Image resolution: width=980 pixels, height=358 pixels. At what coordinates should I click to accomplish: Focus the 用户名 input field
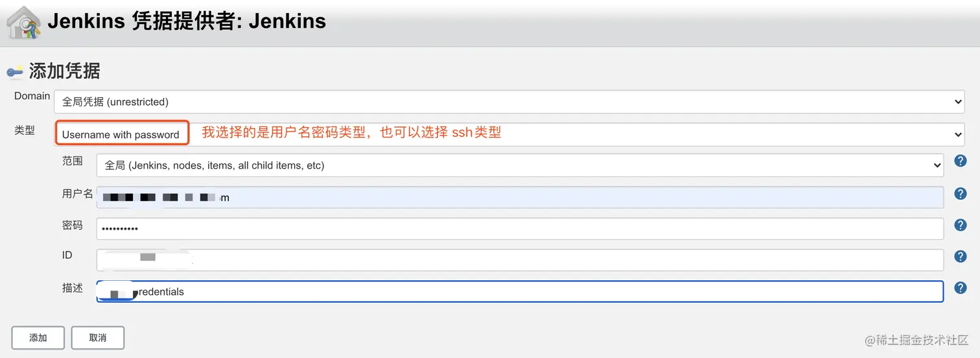pyautogui.click(x=520, y=197)
